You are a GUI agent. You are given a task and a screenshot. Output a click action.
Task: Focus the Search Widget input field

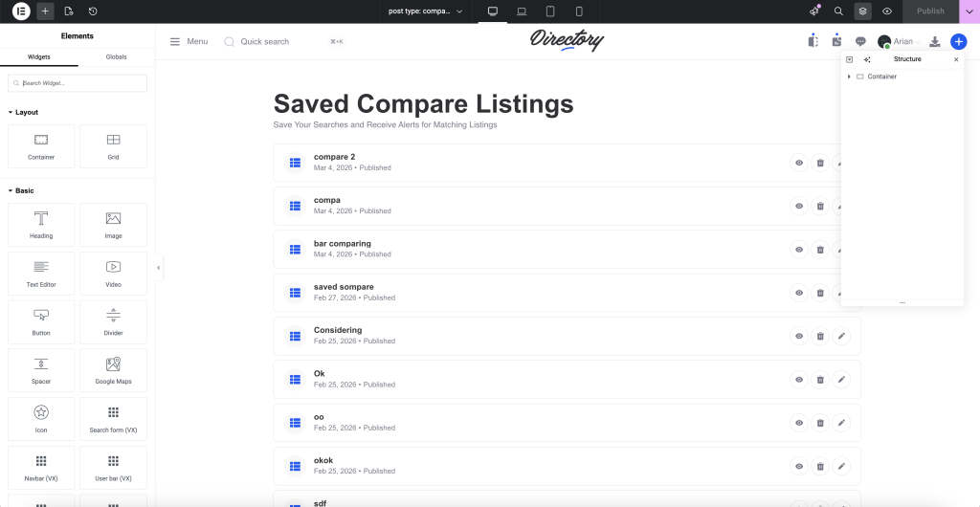click(78, 83)
